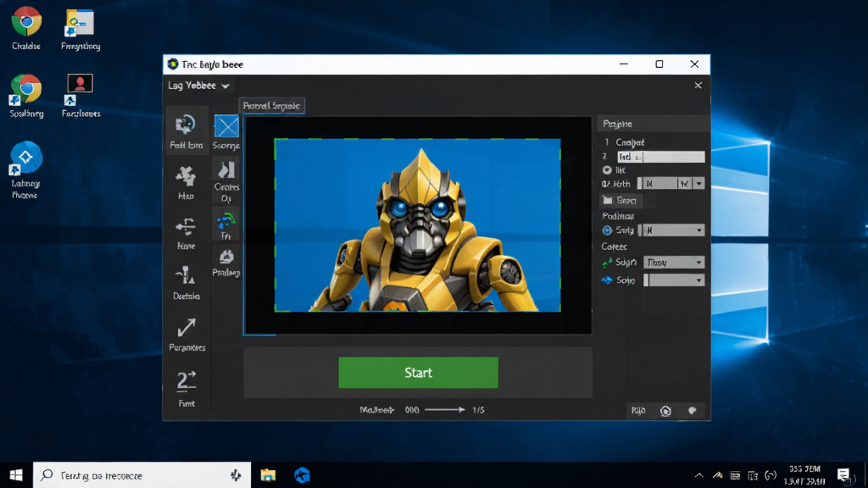Viewport: 868px width, 488px height.
Task: Open the diagonal double-arrow parameters tool
Action: [186, 328]
